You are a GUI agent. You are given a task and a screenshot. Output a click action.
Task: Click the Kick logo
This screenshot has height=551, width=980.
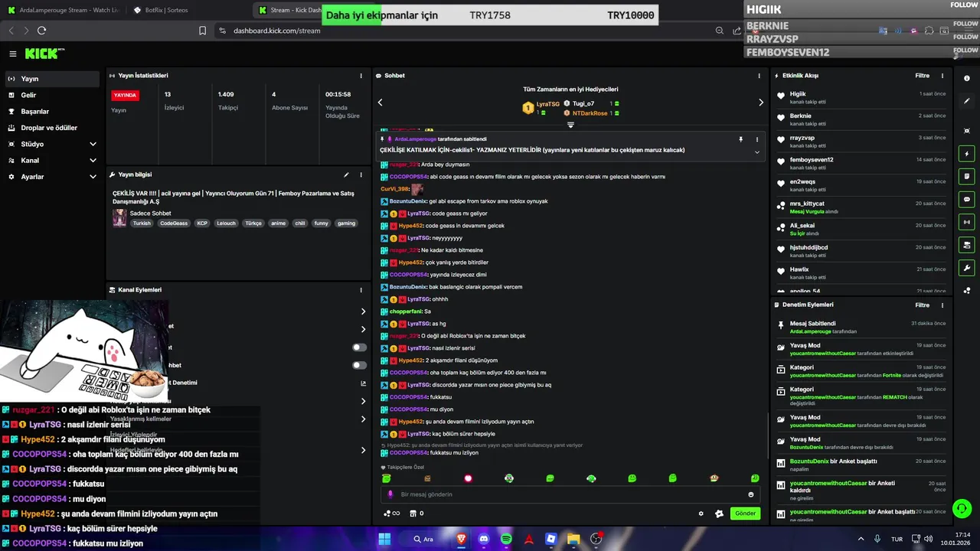tap(44, 54)
